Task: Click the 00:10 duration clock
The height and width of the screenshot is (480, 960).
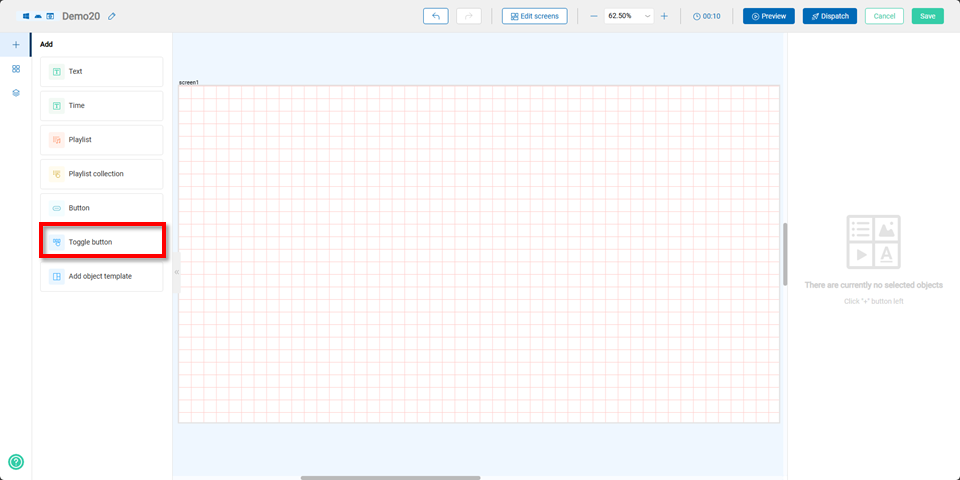Action: point(706,16)
